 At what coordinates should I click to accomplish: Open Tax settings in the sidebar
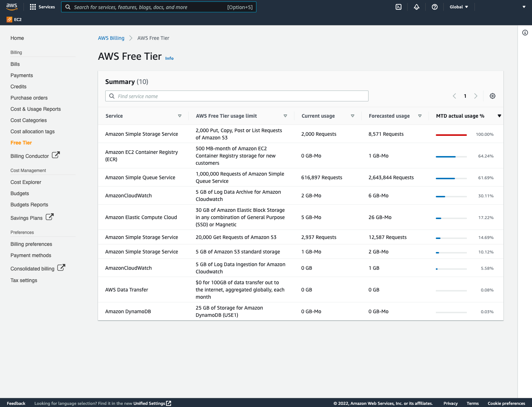24,280
